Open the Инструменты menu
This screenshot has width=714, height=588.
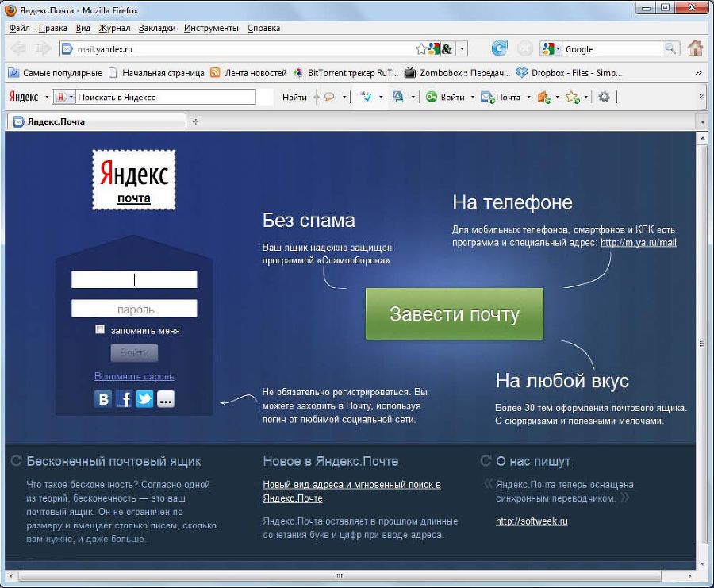(x=211, y=28)
